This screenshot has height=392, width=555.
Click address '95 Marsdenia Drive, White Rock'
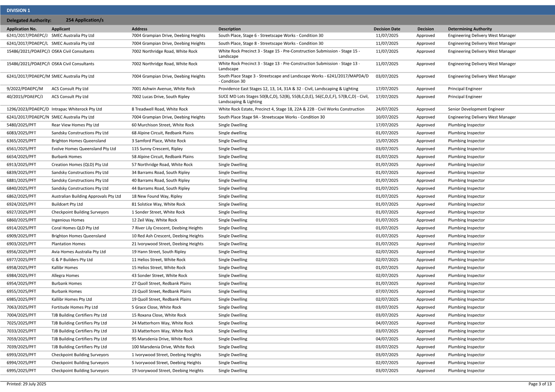click(162, 339)
